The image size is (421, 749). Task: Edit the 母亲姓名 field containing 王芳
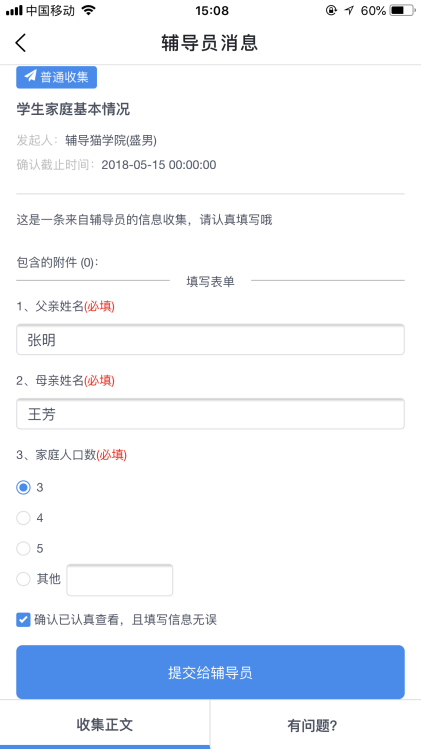[210, 414]
